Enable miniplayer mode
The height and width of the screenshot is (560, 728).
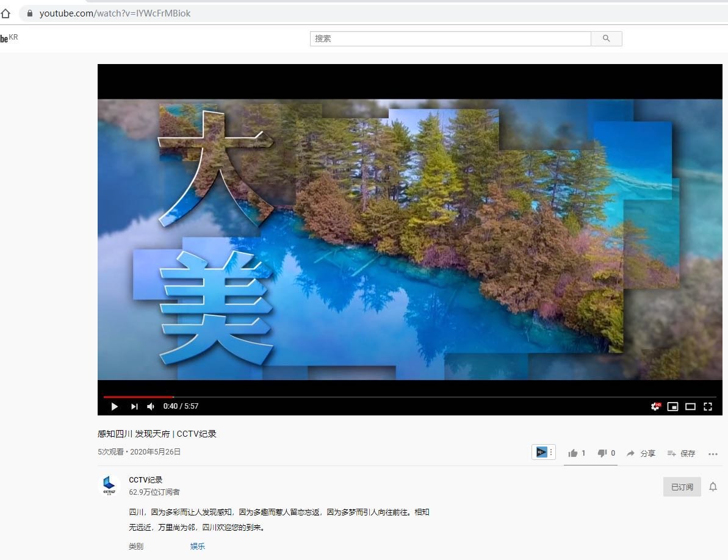pyautogui.click(x=672, y=406)
